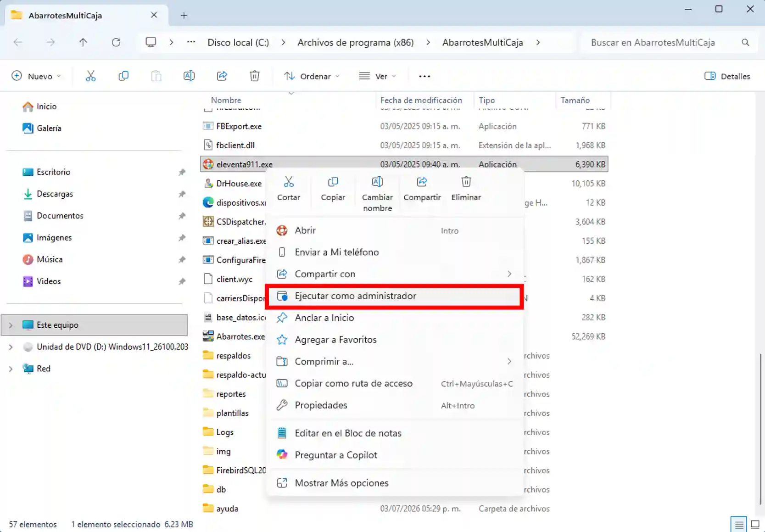
Task: Open Descargas quick access folder
Action: point(55,194)
